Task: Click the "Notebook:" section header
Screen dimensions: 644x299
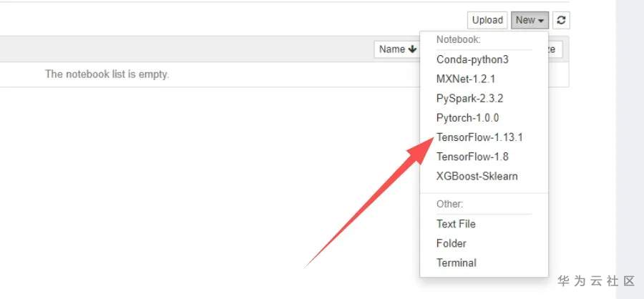Action: click(x=458, y=40)
